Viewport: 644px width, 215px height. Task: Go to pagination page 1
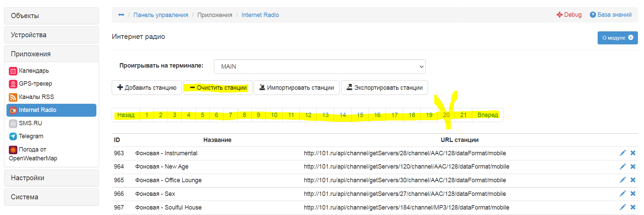coord(147,115)
